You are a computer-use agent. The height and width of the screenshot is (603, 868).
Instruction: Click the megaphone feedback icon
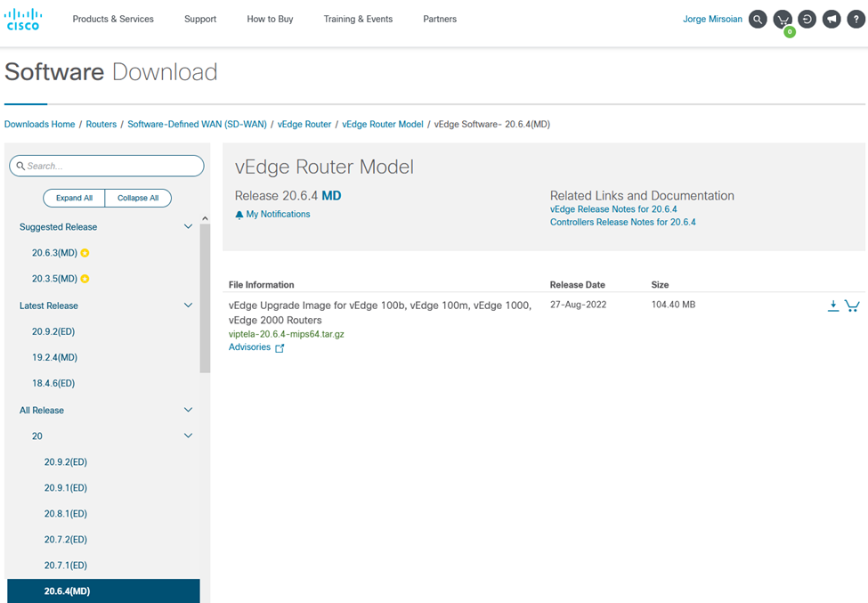831,19
